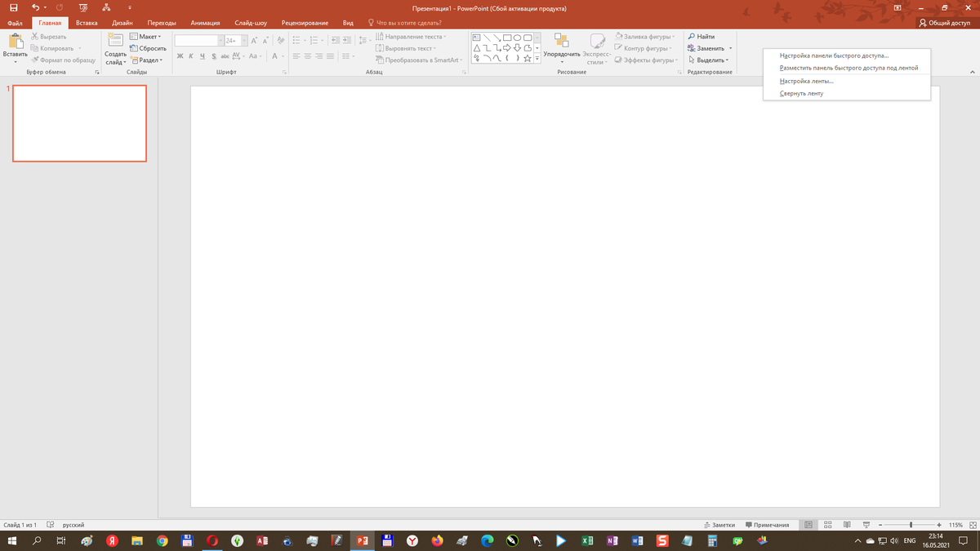Click spell check icon in status bar
The image size is (980, 551).
tap(51, 525)
